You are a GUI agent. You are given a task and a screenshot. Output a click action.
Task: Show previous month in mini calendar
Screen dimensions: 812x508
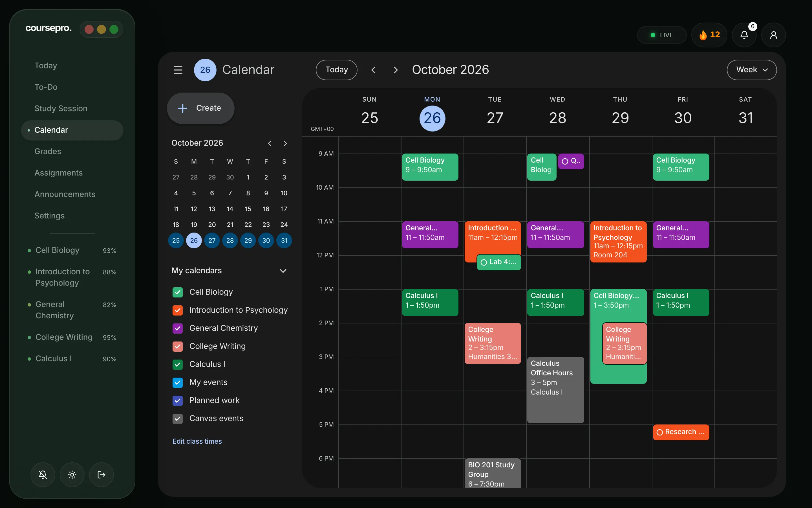[x=270, y=143]
